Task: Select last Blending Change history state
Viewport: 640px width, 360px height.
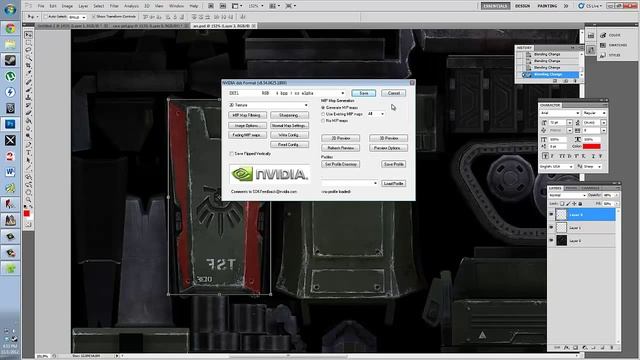Action: click(x=551, y=75)
